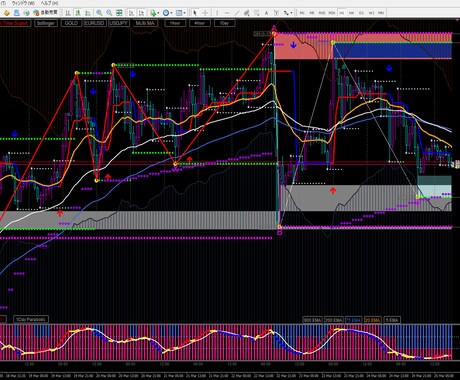Click the 1Day Parabolic button
The width and height of the screenshot is (460, 380).
(x=31, y=319)
